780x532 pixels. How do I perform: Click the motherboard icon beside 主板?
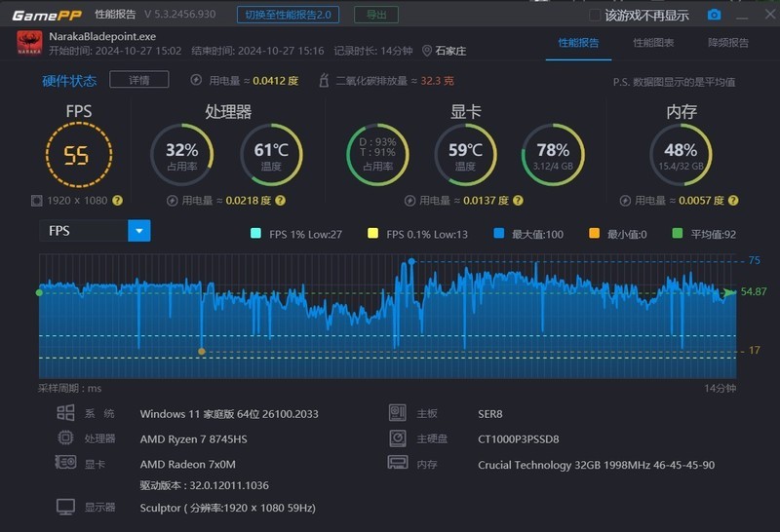pyautogui.click(x=398, y=413)
